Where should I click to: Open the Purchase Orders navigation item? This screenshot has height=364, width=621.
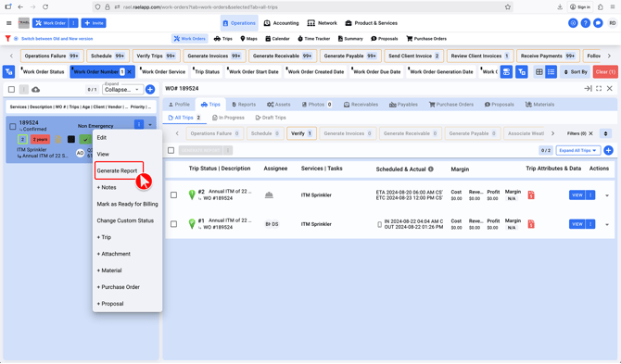(x=426, y=39)
